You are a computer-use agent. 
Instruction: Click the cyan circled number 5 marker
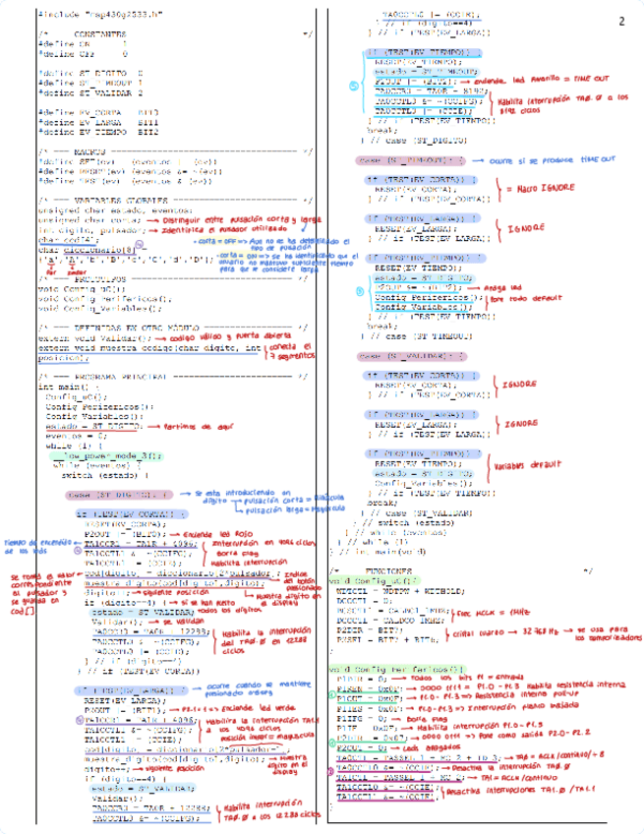tap(356, 86)
